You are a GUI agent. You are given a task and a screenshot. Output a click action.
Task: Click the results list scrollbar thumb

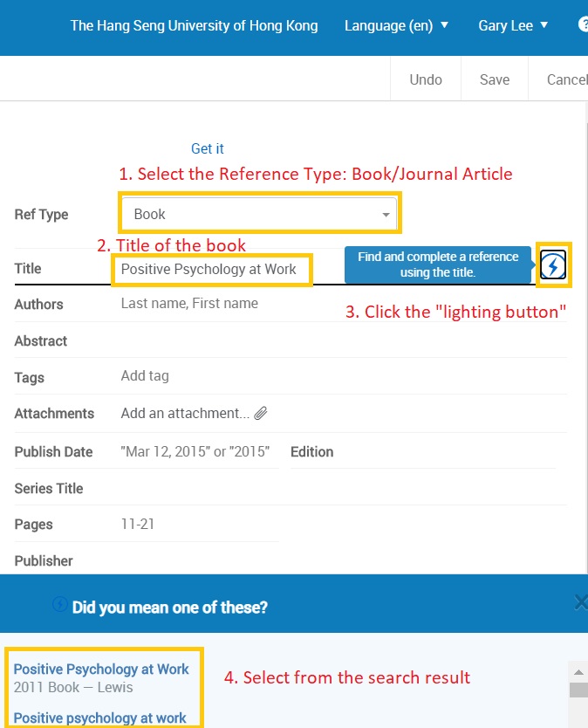pyautogui.click(x=578, y=690)
